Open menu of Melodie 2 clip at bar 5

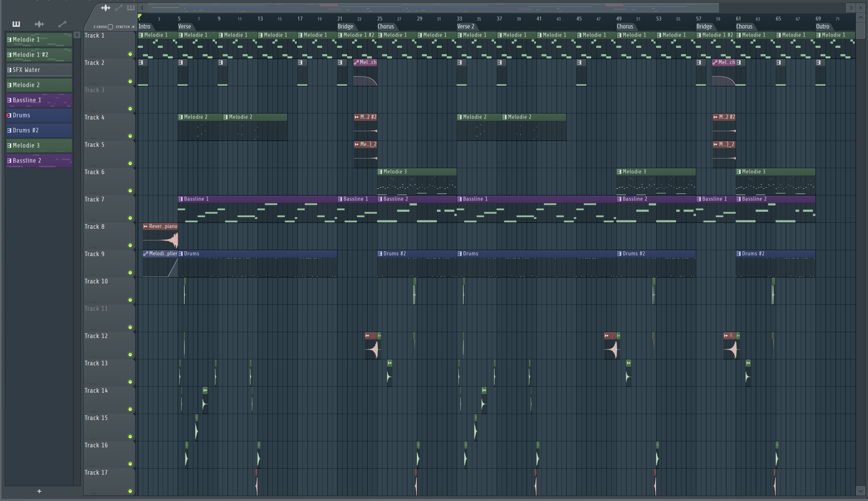point(181,117)
